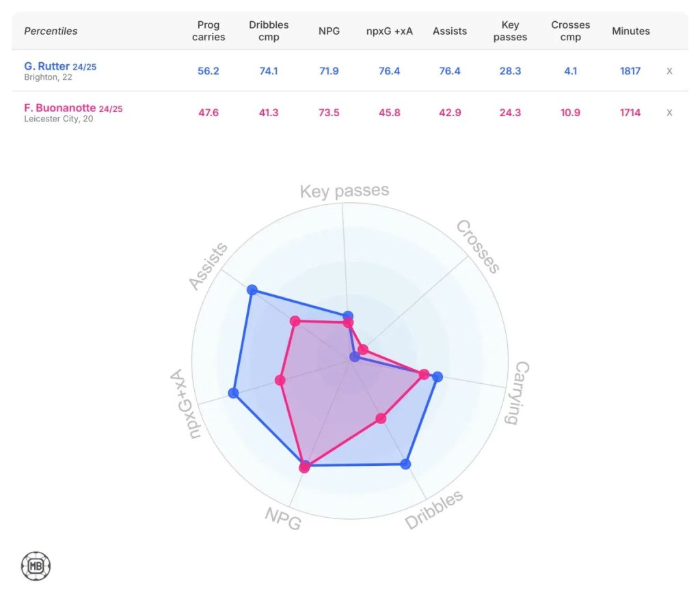Click Rutter's blue Assists radar point
Image resolution: width=700 pixels, height=612 pixels.
click(252, 290)
